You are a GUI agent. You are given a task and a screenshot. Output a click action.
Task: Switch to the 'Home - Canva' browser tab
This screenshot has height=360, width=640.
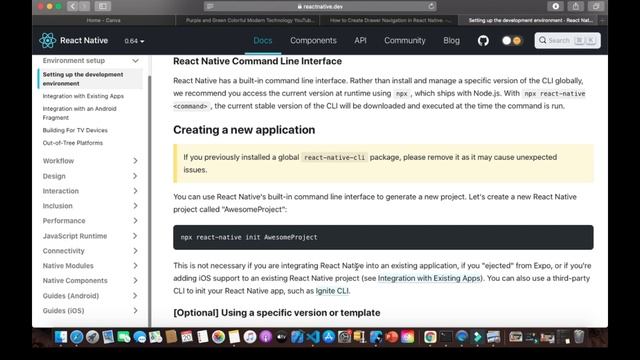(103, 20)
